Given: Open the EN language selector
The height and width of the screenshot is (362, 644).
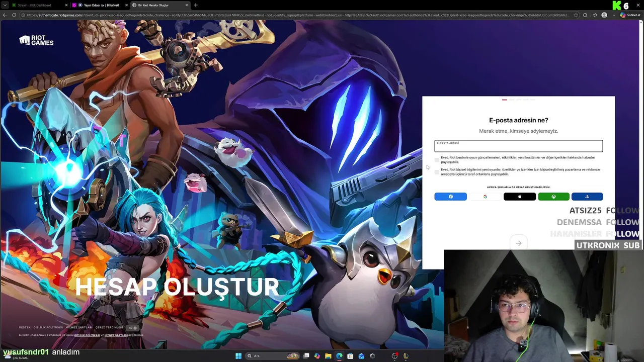Looking at the screenshot, I should (x=132, y=328).
